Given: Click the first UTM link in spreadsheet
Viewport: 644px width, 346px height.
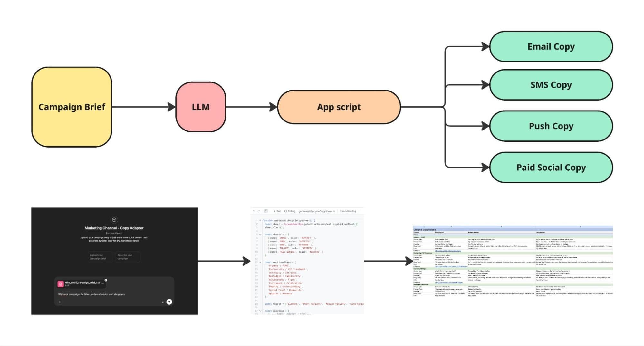Looking at the screenshot, I should (448, 251).
